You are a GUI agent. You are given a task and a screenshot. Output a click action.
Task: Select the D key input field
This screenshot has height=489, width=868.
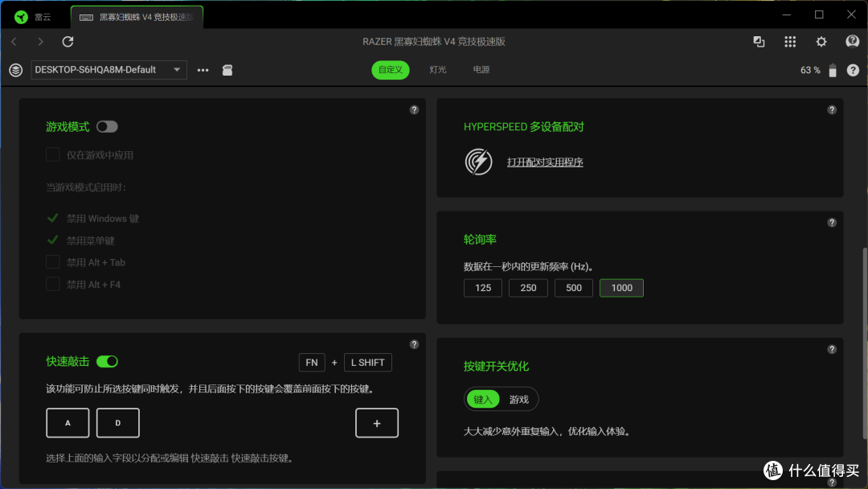coord(118,423)
